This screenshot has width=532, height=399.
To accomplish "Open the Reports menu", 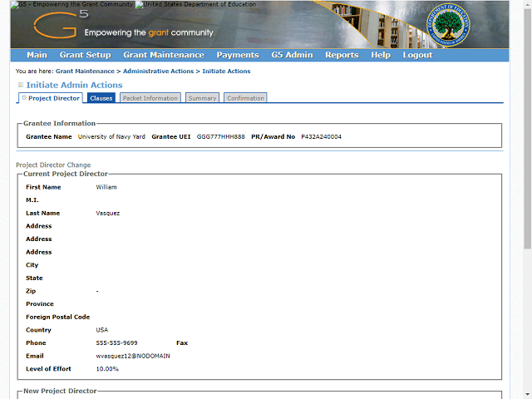I will click(342, 55).
